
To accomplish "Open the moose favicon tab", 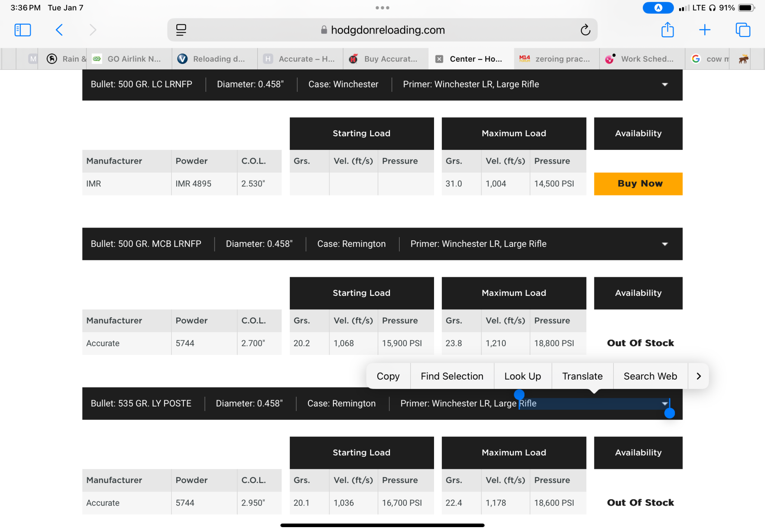I will (x=743, y=59).
